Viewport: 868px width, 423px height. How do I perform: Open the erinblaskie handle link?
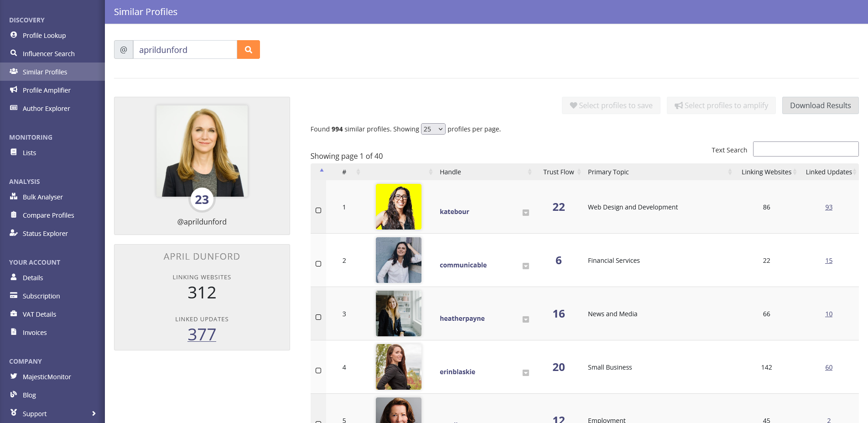[x=457, y=371]
